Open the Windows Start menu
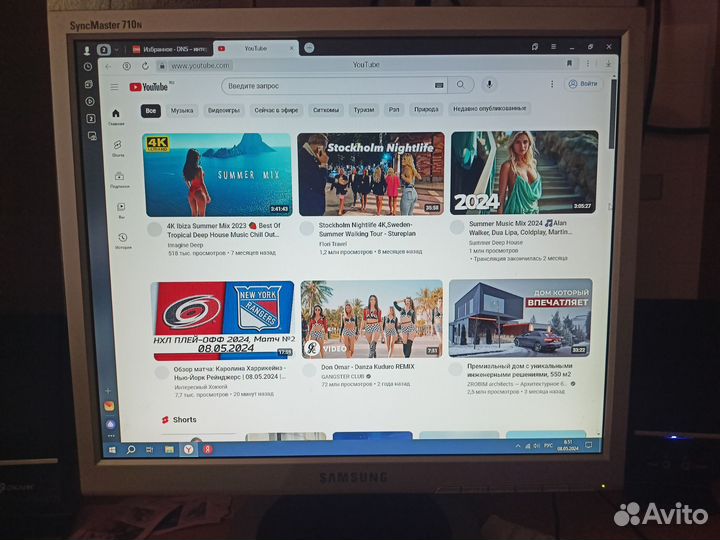This screenshot has width=720, height=540. click(112, 450)
